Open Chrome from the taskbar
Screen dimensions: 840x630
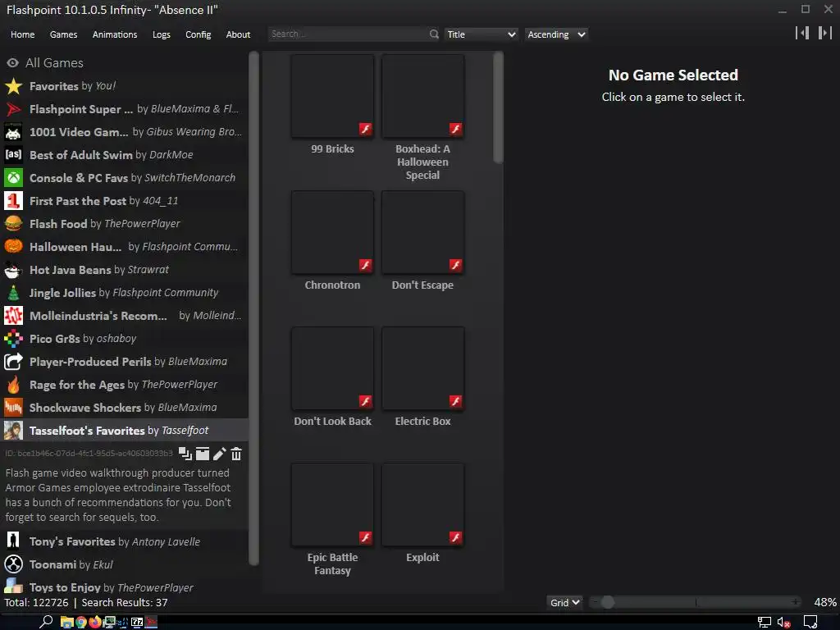81,622
